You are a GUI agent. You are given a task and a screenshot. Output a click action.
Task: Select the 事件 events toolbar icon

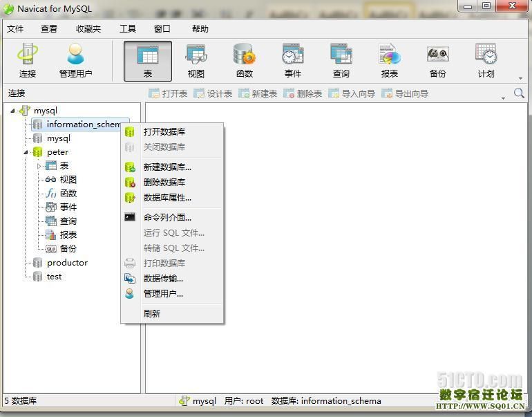tap(292, 61)
